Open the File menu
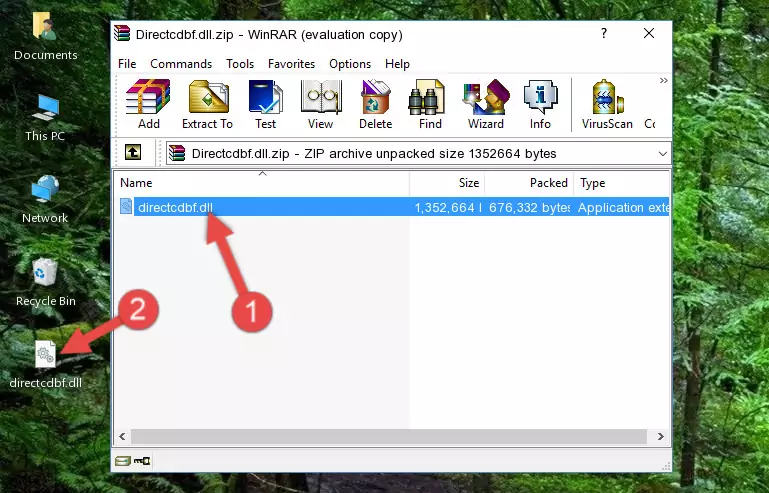The width and height of the screenshot is (769, 493). tap(127, 64)
